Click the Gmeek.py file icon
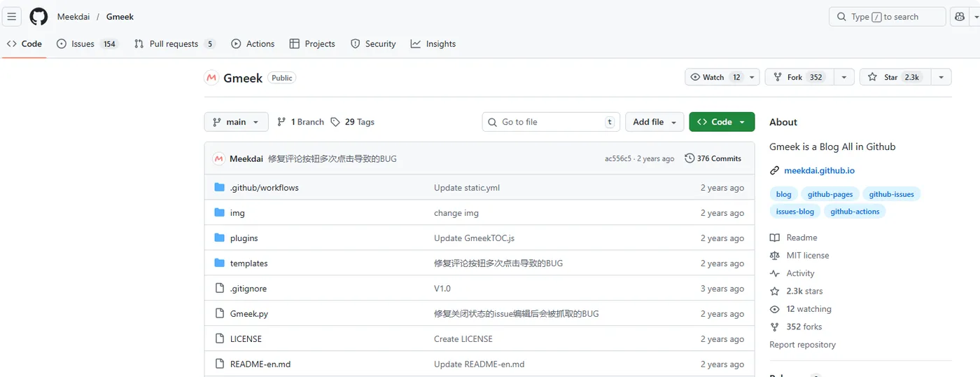Screen dimensions: 980x377 pos(219,313)
